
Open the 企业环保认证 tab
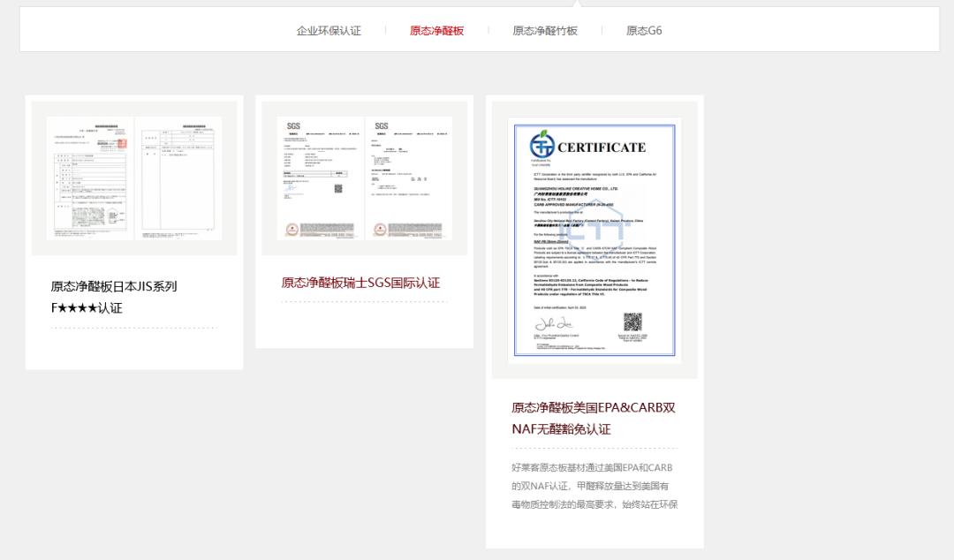tap(329, 30)
